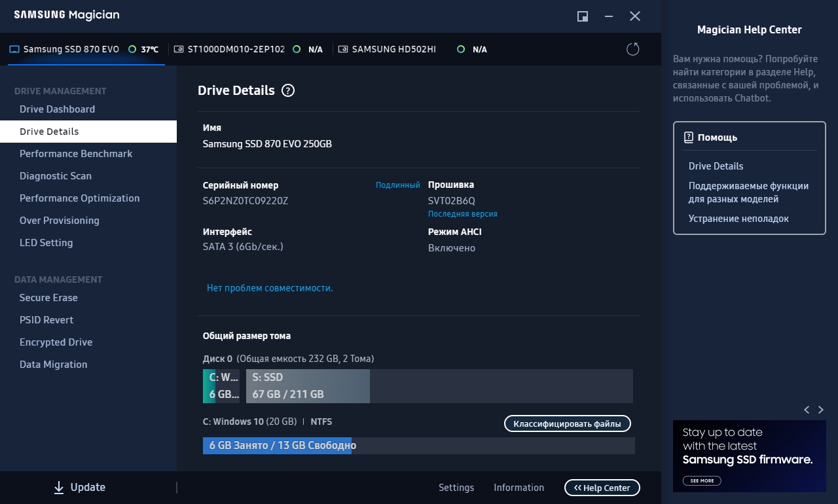Toggle compact window mode icon
The width and height of the screenshot is (838, 504).
(583, 16)
